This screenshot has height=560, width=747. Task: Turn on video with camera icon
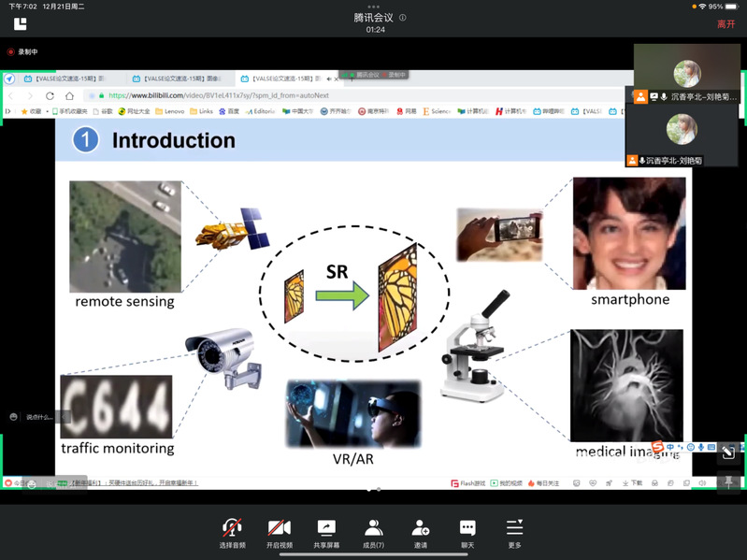pos(279,529)
